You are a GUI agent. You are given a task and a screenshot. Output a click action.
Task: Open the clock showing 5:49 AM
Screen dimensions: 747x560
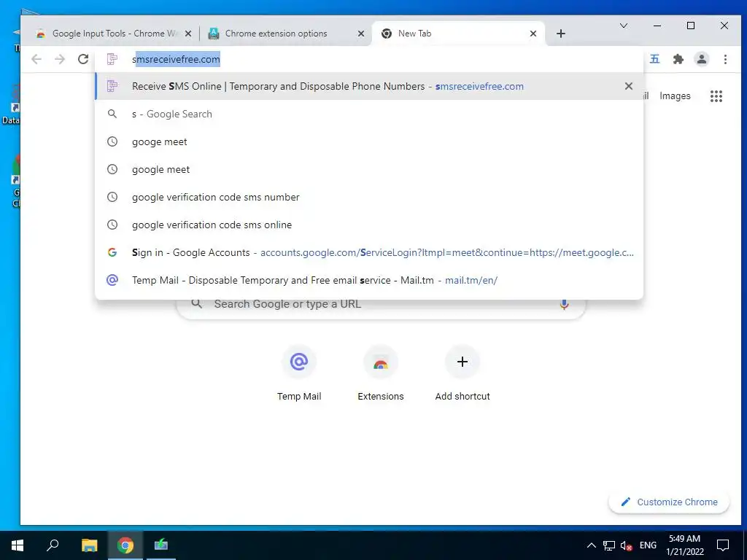684,545
